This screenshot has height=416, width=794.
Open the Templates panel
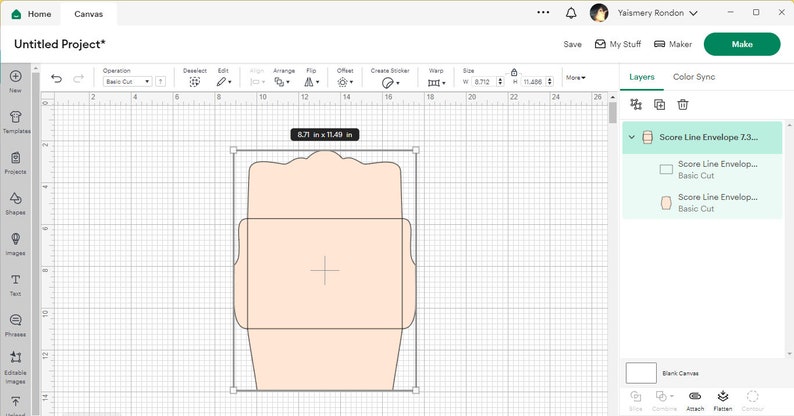point(16,117)
